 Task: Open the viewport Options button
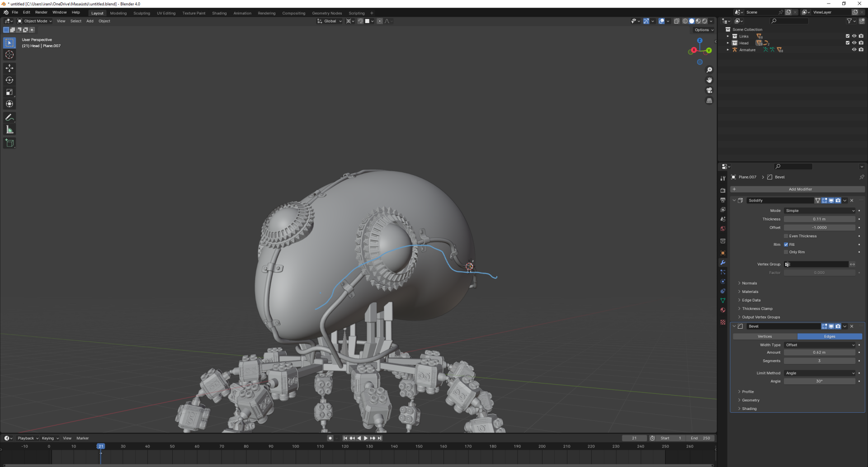(x=704, y=30)
